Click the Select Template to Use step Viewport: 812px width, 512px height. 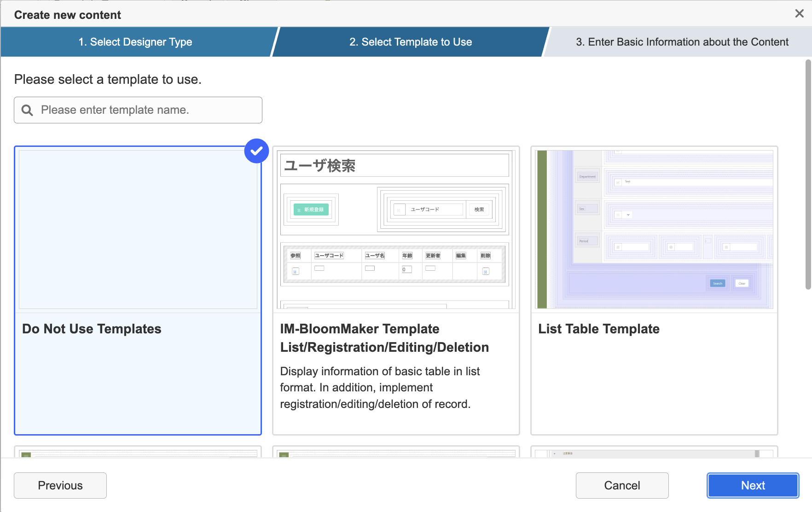pos(410,42)
